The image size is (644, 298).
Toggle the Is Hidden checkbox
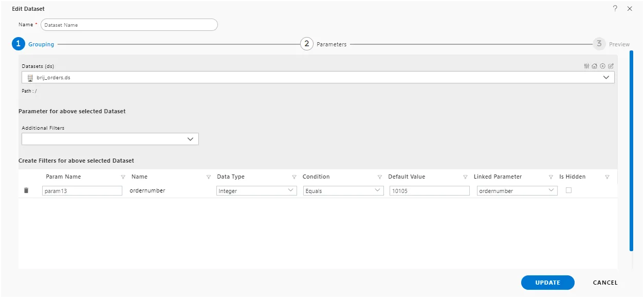[x=568, y=190]
